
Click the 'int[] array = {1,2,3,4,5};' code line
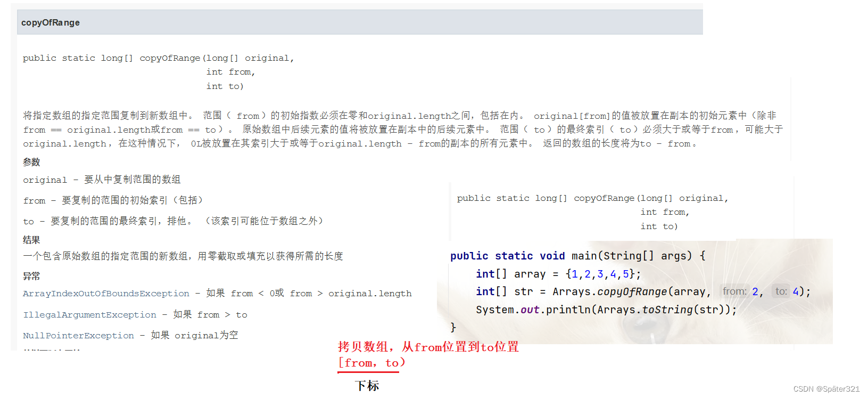[558, 274]
